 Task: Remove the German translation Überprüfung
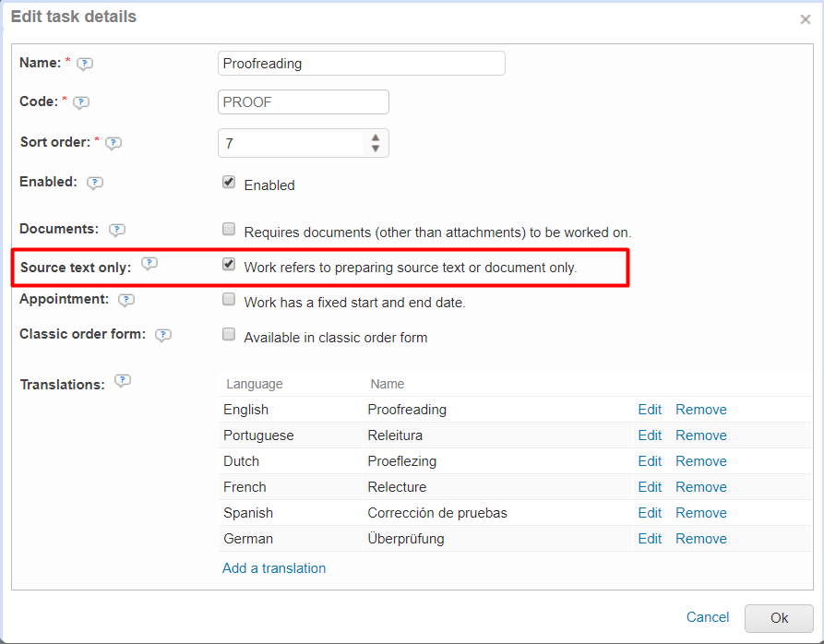[700, 539]
